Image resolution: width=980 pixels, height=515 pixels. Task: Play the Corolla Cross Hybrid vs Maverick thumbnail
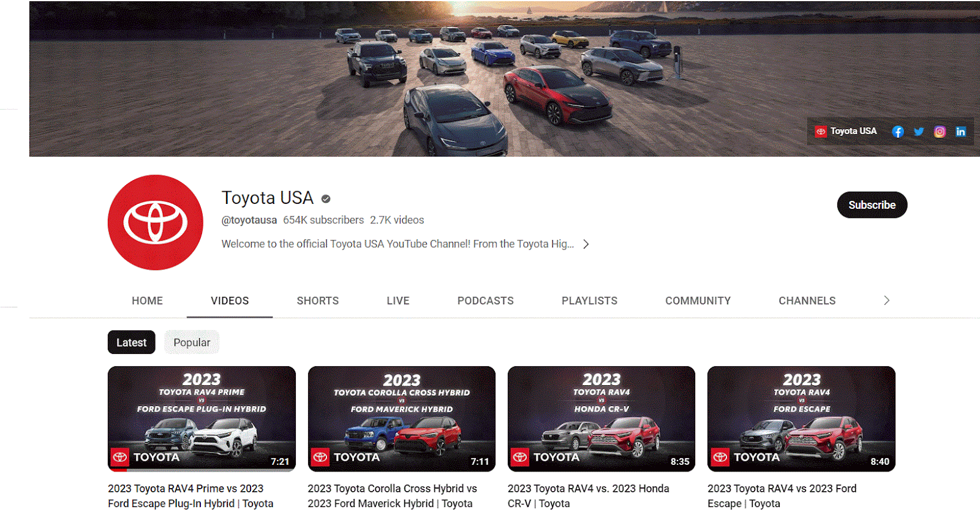coord(402,419)
